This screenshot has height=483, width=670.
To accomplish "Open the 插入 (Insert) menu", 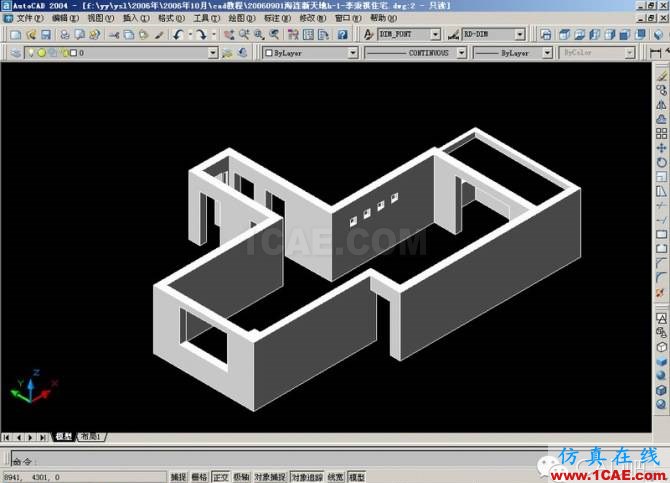I will pos(136,18).
